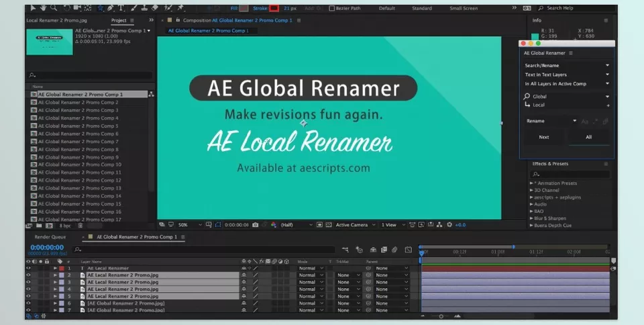Show channel and color management settings
This screenshot has height=325, width=644.
[274, 225]
